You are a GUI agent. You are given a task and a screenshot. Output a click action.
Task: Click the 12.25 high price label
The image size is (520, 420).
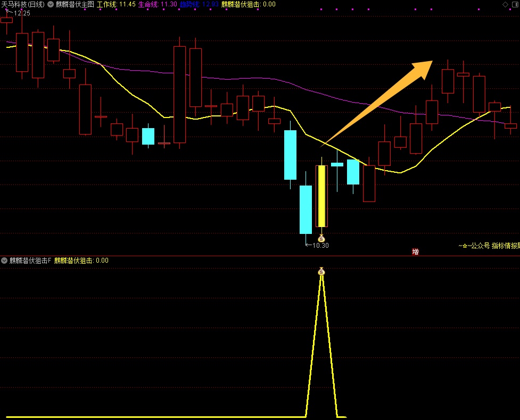pyautogui.click(x=22, y=13)
